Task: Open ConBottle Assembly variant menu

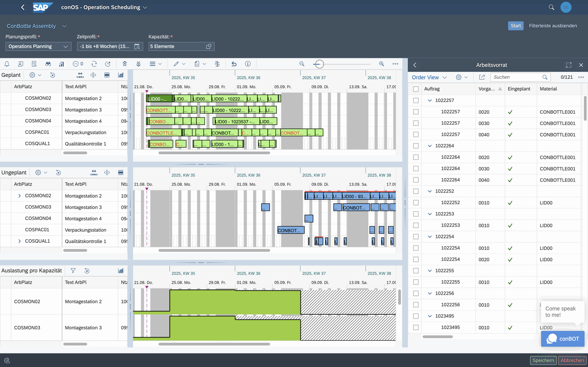Action: pyautogui.click(x=64, y=26)
